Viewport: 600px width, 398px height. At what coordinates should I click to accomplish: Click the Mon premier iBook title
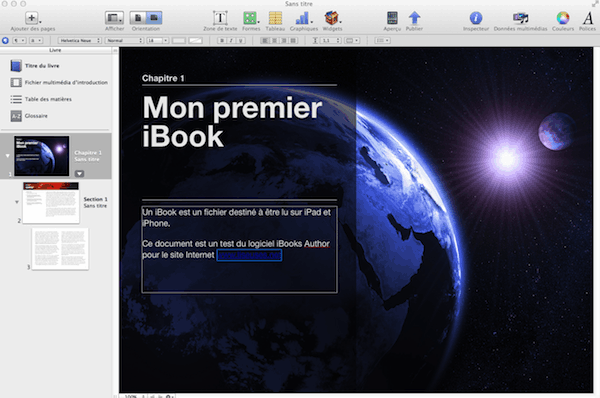point(232,122)
